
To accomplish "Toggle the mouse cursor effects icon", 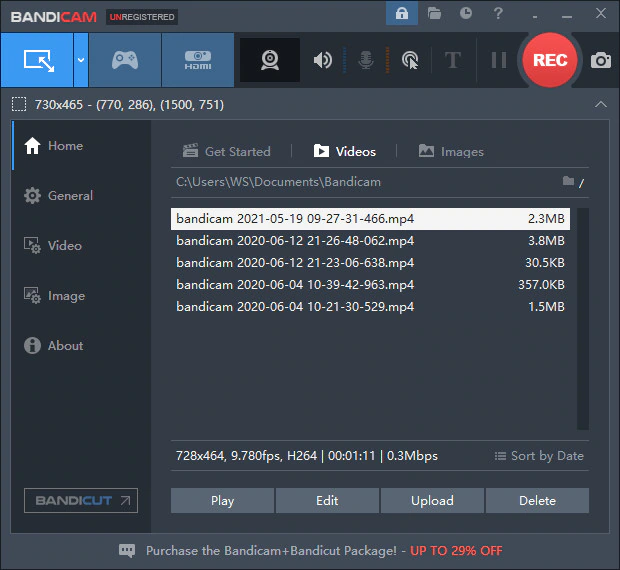I will [410, 60].
